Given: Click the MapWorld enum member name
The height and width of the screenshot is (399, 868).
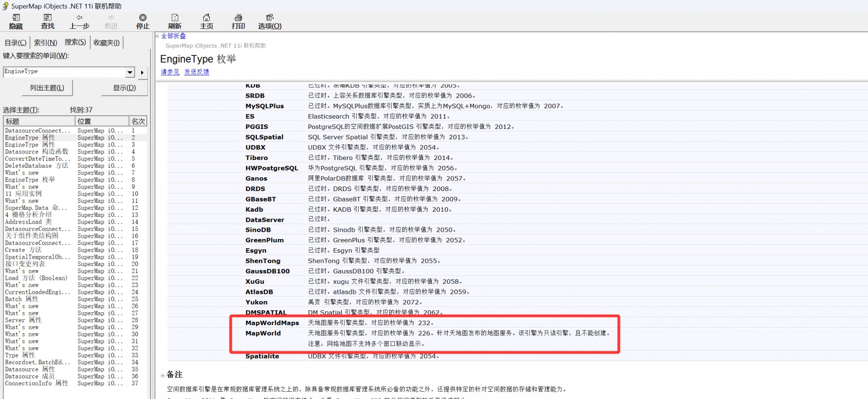Looking at the screenshot, I should coord(263,333).
